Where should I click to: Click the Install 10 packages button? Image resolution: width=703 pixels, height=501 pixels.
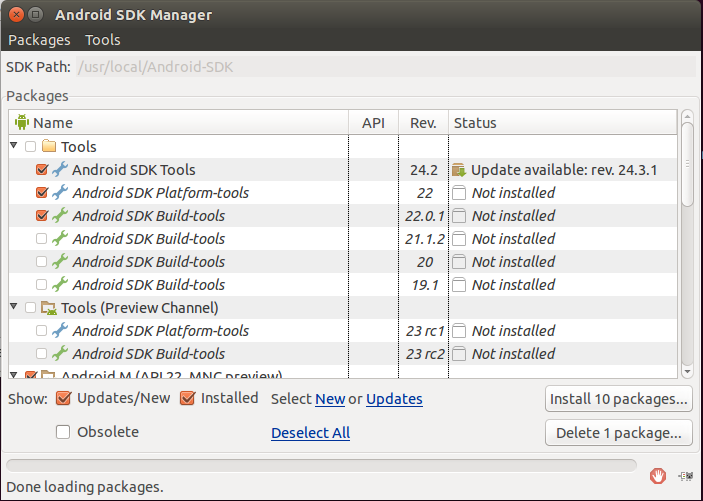coord(619,399)
